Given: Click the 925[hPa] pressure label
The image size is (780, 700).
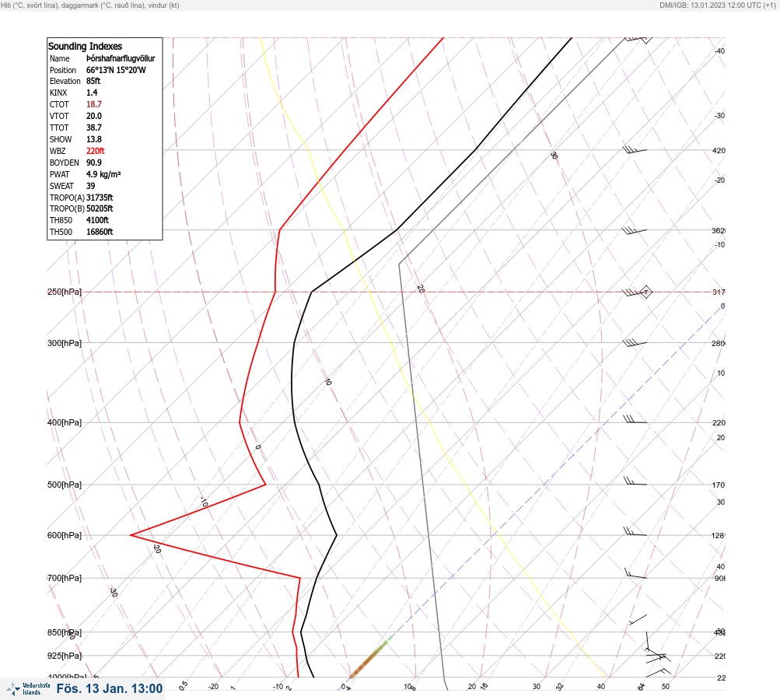Looking at the screenshot, I should pyautogui.click(x=65, y=656).
